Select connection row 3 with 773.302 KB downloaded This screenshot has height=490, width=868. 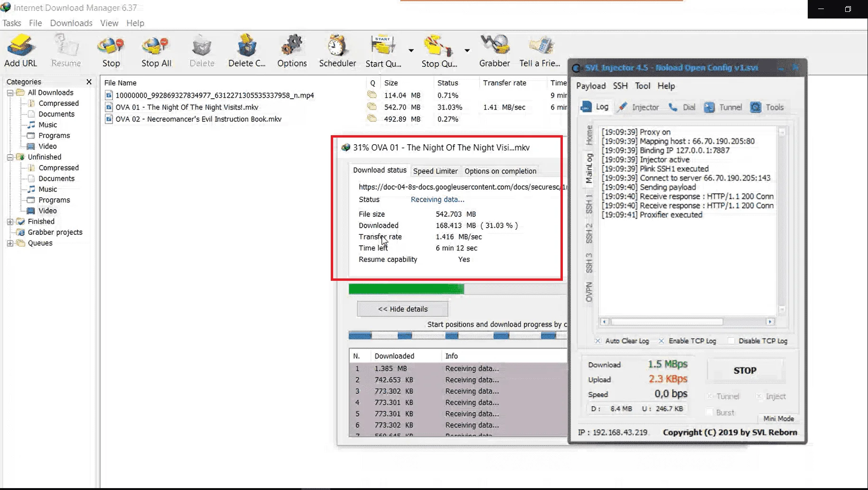point(458,391)
